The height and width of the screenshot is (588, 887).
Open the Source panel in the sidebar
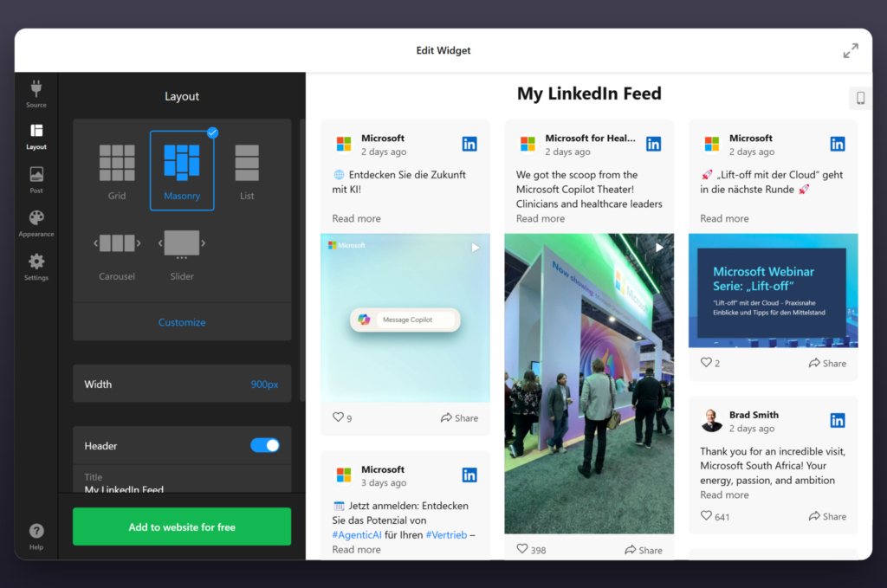point(36,94)
